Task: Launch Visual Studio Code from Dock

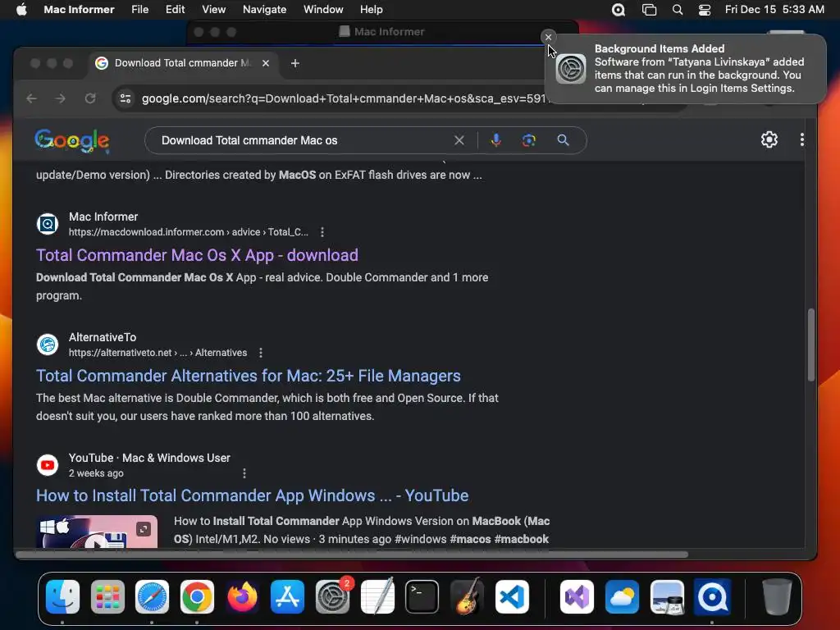Action: [x=512, y=597]
